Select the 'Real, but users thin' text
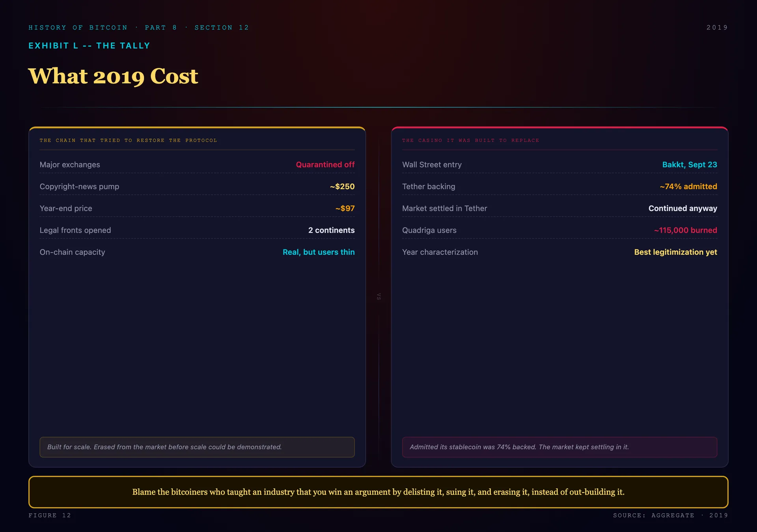Screen dimensions: 757x532 pos(319,252)
